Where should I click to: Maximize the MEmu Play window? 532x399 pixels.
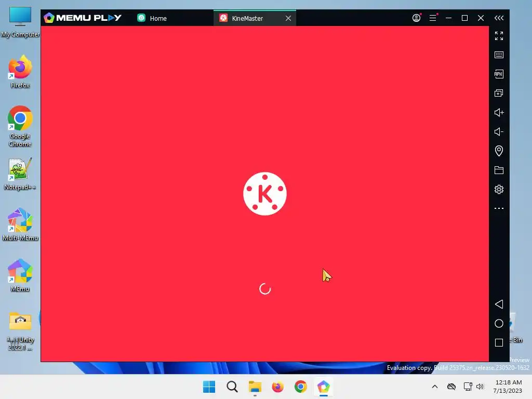464,18
